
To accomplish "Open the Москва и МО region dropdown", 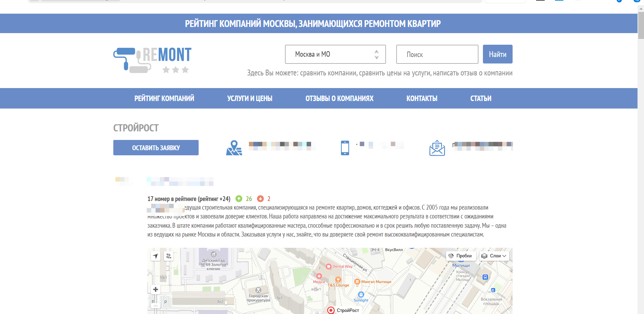I will pyautogui.click(x=335, y=54).
